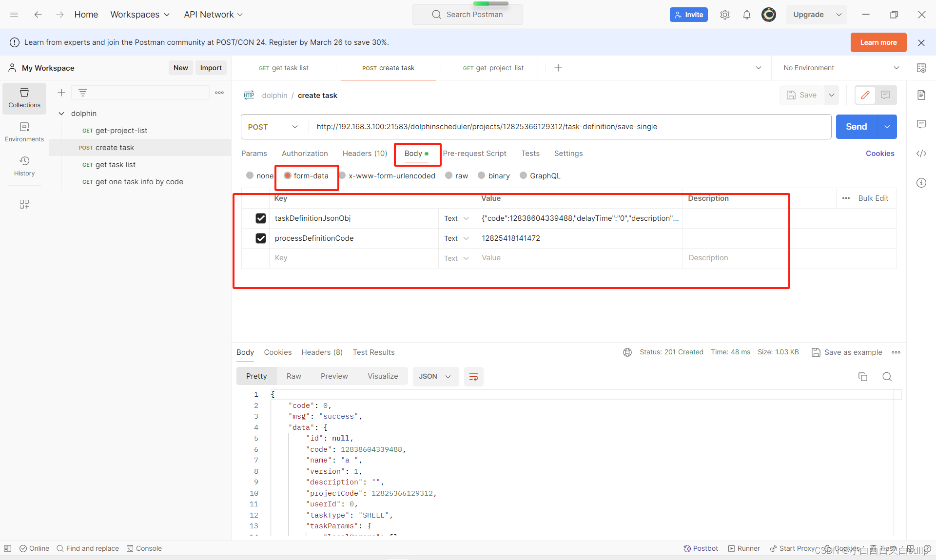
Task: Copy the response body
Action: coord(863,376)
